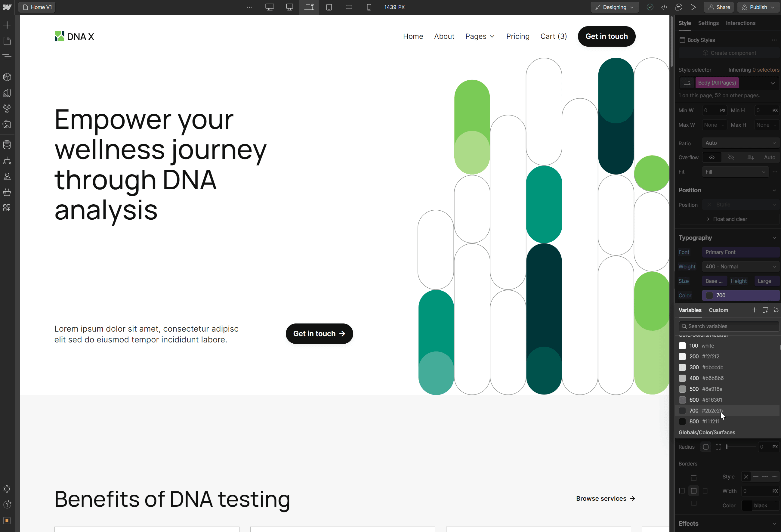Toggle all-corners radius mode
Image resolution: width=781 pixels, height=532 pixels.
click(x=705, y=447)
